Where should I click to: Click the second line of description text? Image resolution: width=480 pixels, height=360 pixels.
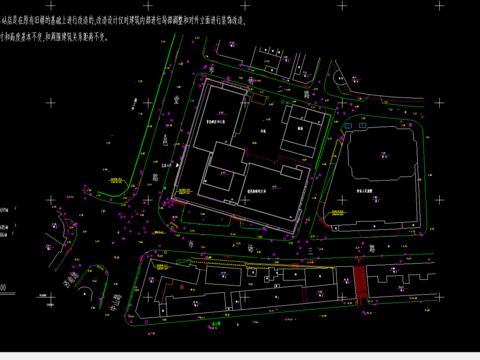(x=54, y=37)
